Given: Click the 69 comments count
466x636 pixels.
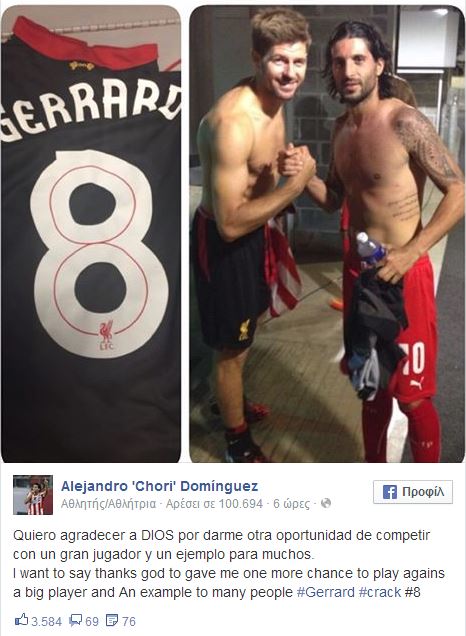Looking at the screenshot, I should 92,621.
